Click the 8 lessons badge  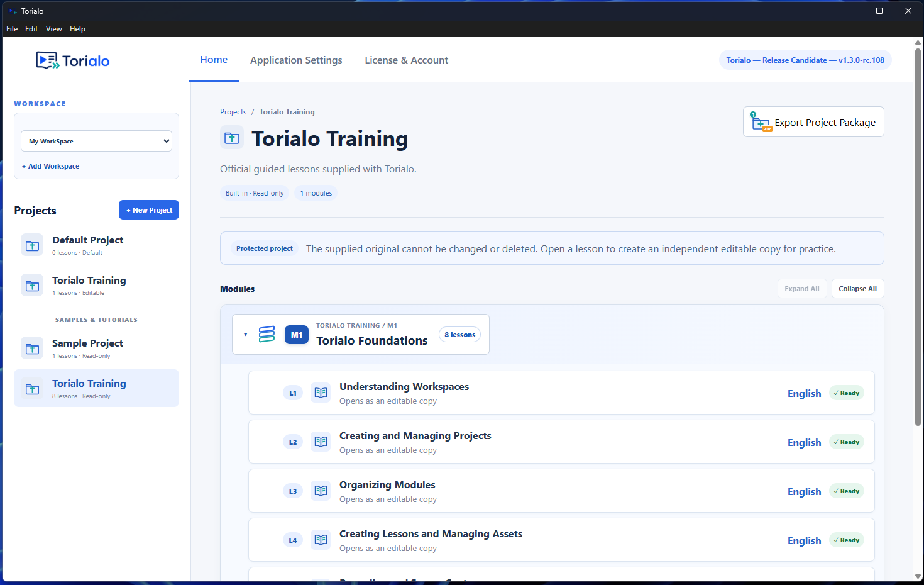[x=460, y=335]
